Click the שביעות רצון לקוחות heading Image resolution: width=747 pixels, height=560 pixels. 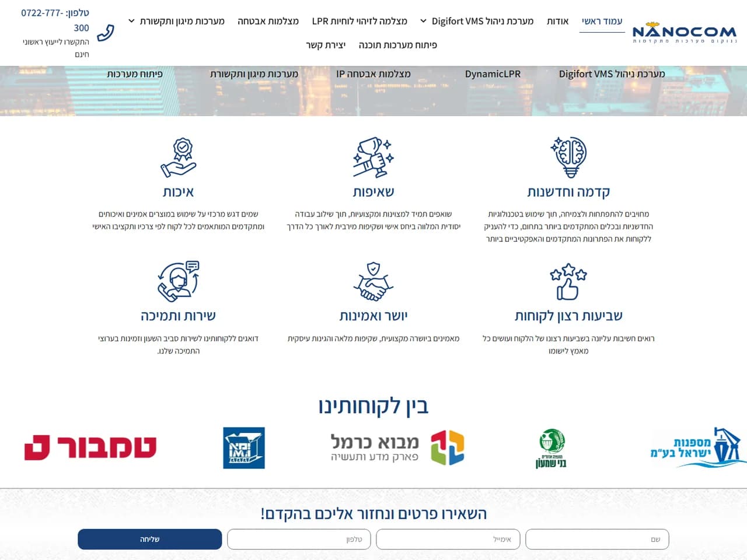coord(568,316)
